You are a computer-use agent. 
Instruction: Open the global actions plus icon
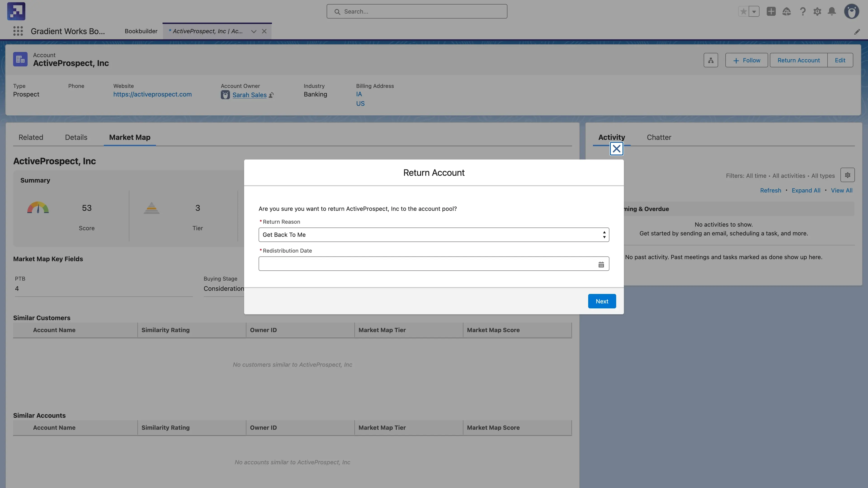[771, 12]
